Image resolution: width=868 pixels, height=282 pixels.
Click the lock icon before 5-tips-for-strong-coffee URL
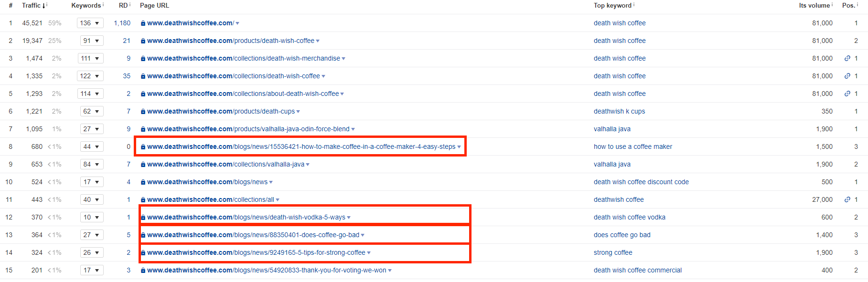[143, 252]
